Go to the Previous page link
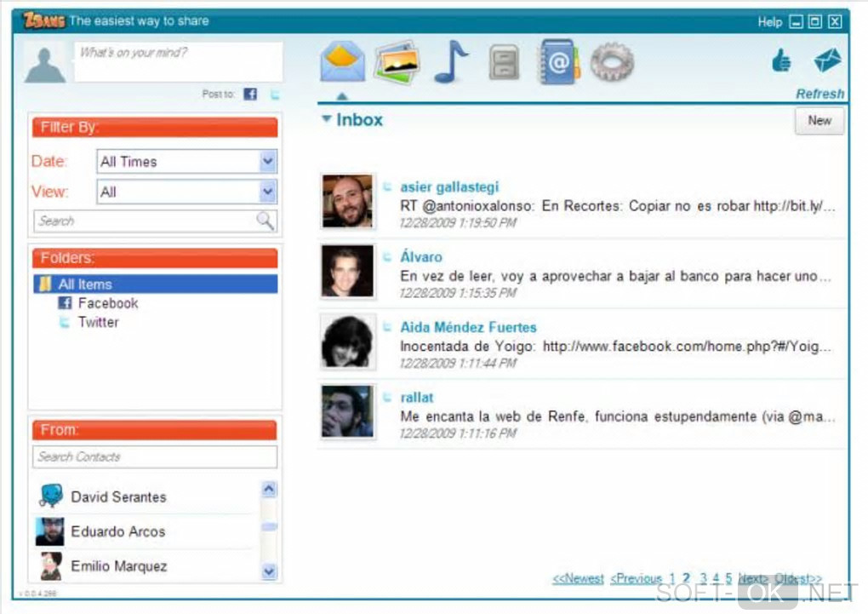Image resolution: width=868 pixels, height=614 pixels. 636,578
